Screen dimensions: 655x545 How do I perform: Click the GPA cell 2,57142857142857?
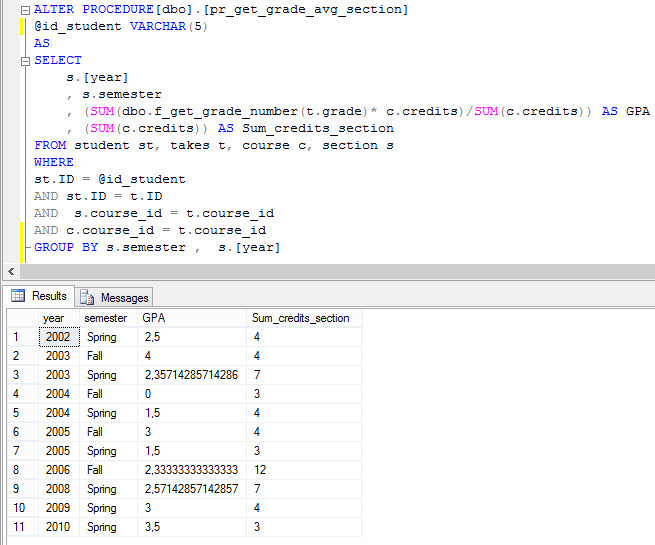(x=192, y=489)
